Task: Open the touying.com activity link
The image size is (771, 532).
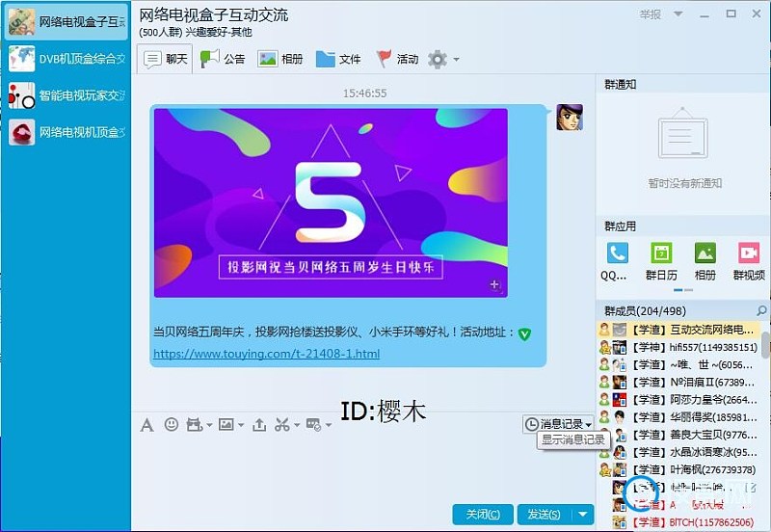Action: click(267, 354)
